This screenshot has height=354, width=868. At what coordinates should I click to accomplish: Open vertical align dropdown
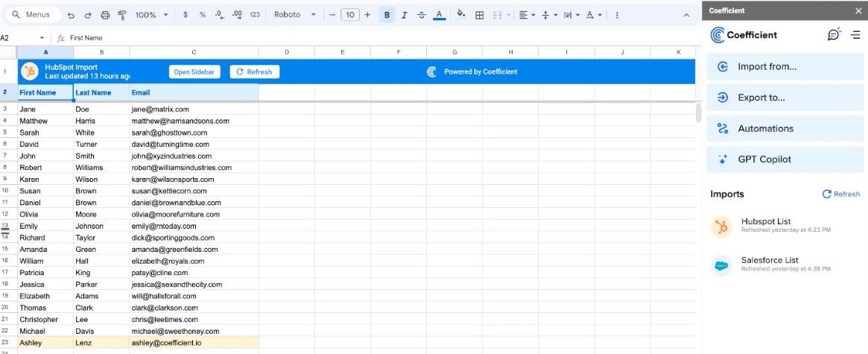(549, 15)
